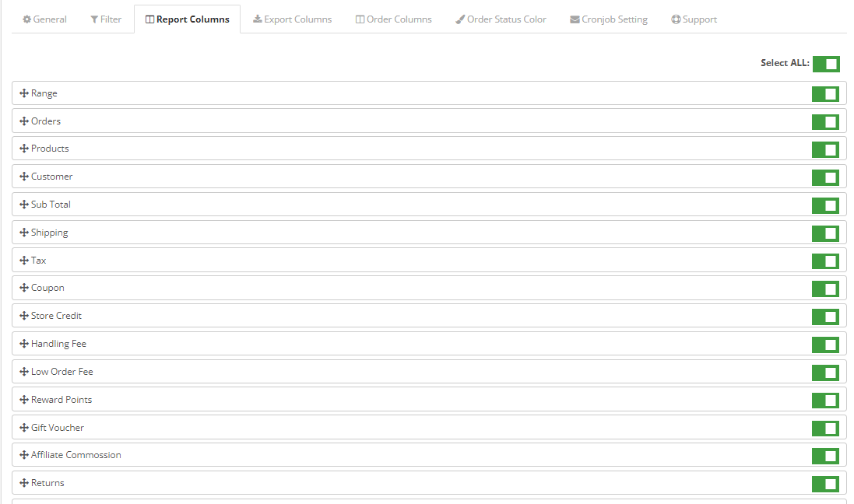
Task: Click the move handle icon for Sub Total
Action: [24, 204]
